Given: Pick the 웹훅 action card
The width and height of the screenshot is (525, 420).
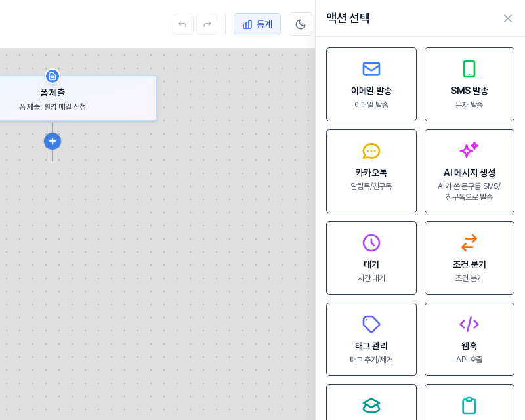Looking at the screenshot, I should tap(469, 339).
